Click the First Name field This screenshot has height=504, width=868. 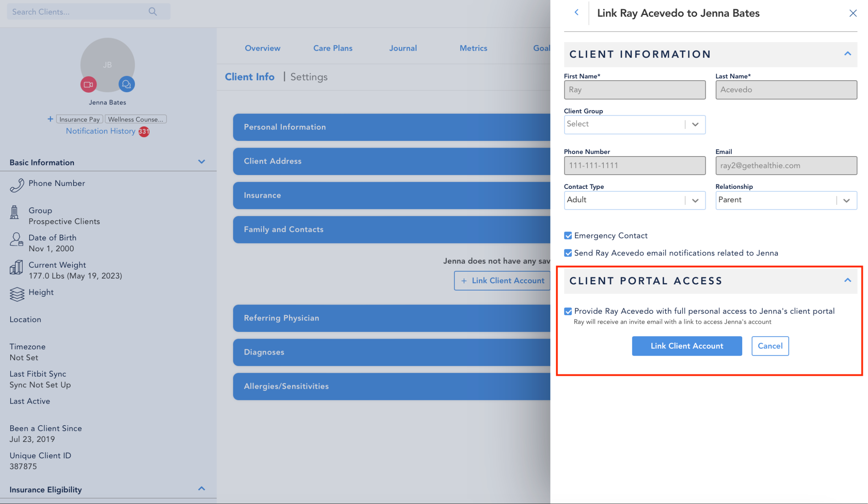pos(634,90)
